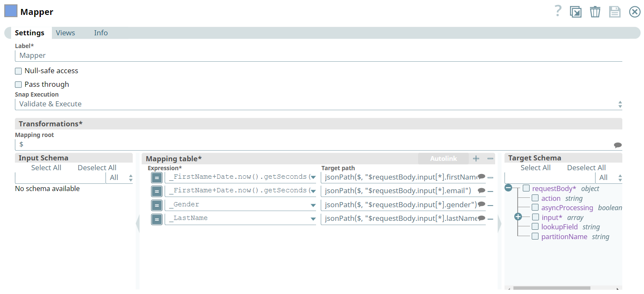644x294 pixels.
Task: Click Target Schema horizontal scrollbar
Action: click(552, 288)
